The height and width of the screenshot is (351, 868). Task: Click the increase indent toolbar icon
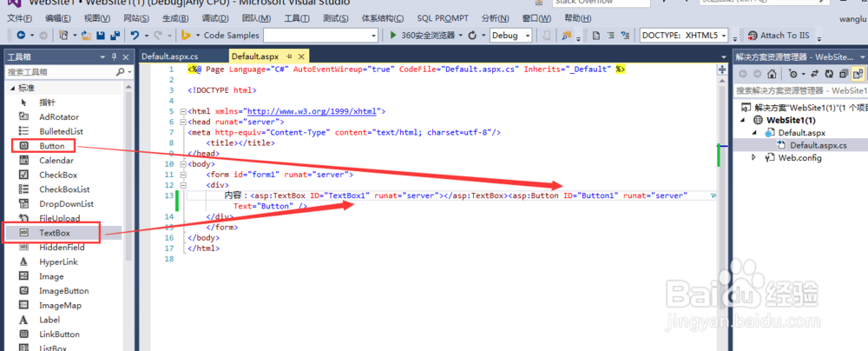(610, 35)
